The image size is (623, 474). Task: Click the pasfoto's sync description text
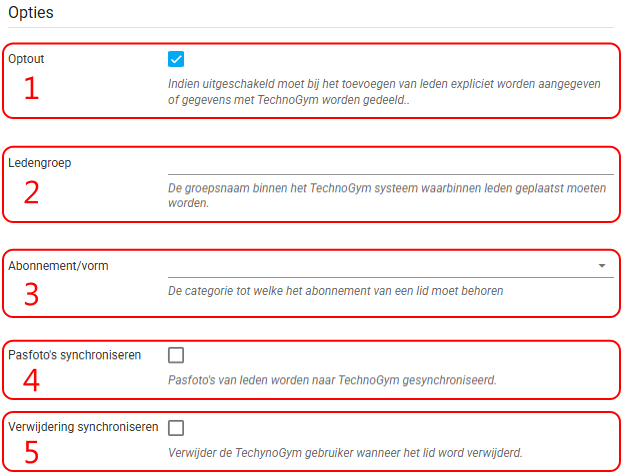(x=332, y=380)
